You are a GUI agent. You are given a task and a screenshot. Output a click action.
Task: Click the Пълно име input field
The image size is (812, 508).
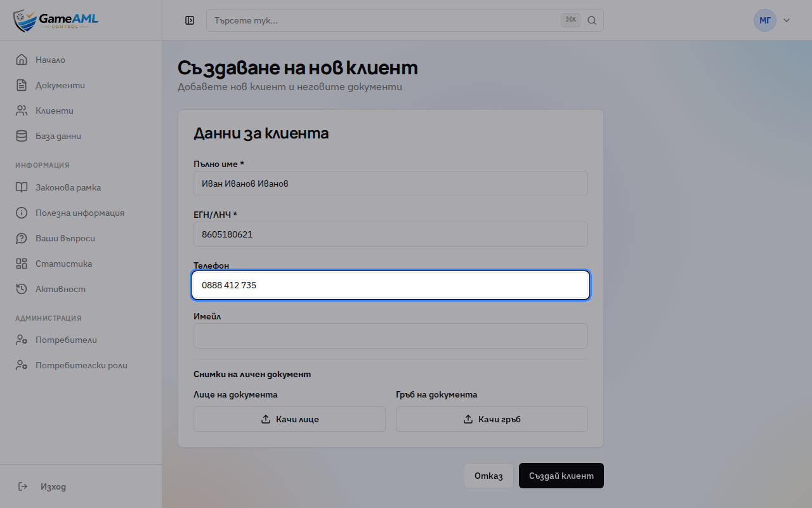tap(391, 184)
